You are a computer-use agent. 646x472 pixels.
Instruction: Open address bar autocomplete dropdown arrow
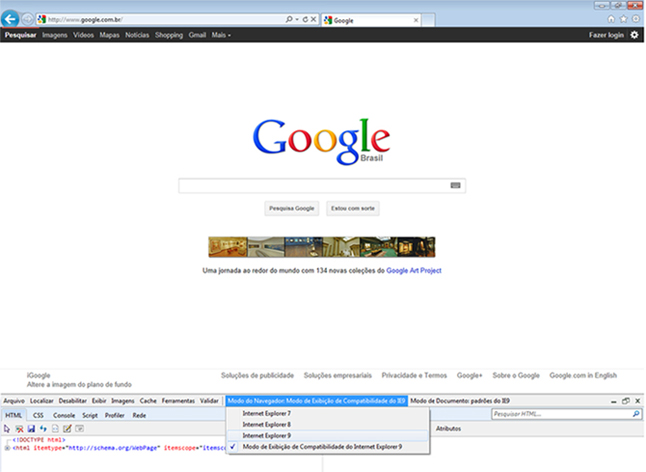297,19
